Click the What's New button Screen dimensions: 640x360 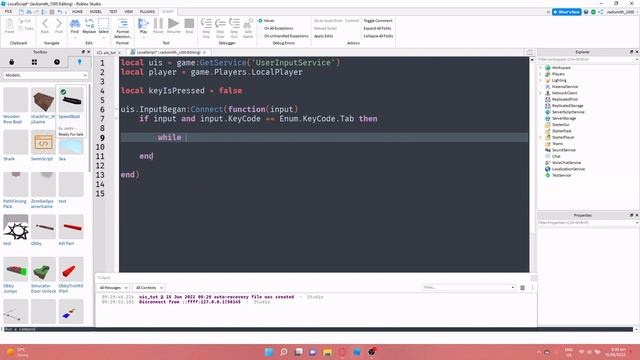[567, 12]
